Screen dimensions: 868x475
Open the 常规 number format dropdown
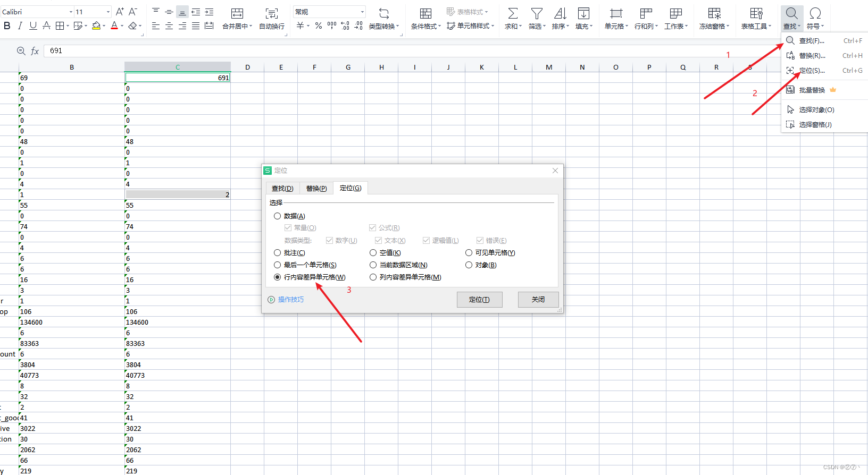tap(362, 12)
